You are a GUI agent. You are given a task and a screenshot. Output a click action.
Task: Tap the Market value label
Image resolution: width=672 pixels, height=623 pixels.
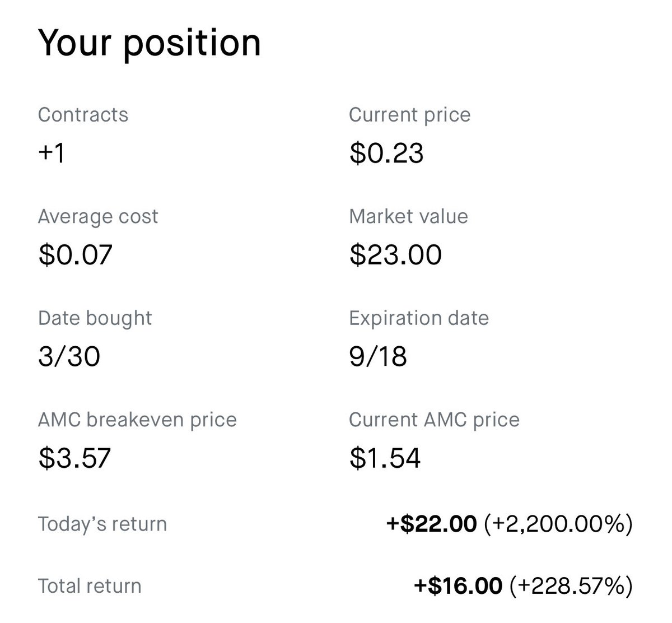[x=408, y=217]
